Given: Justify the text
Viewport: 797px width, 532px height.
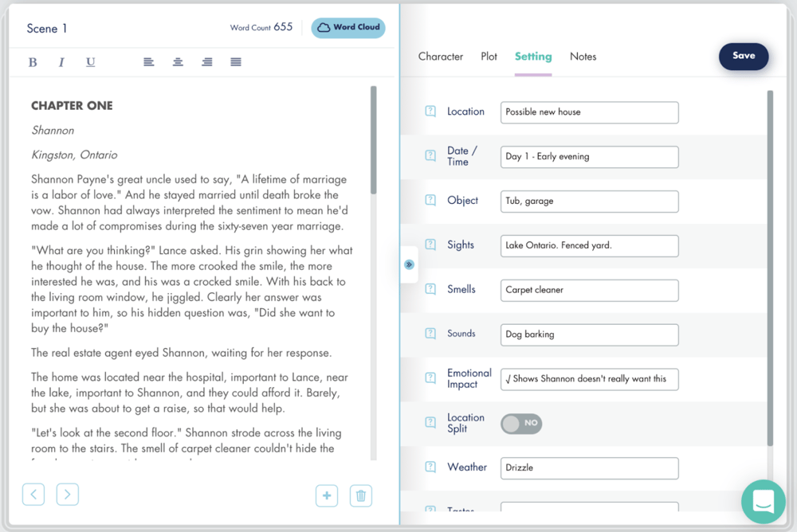Looking at the screenshot, I should 236,62.
